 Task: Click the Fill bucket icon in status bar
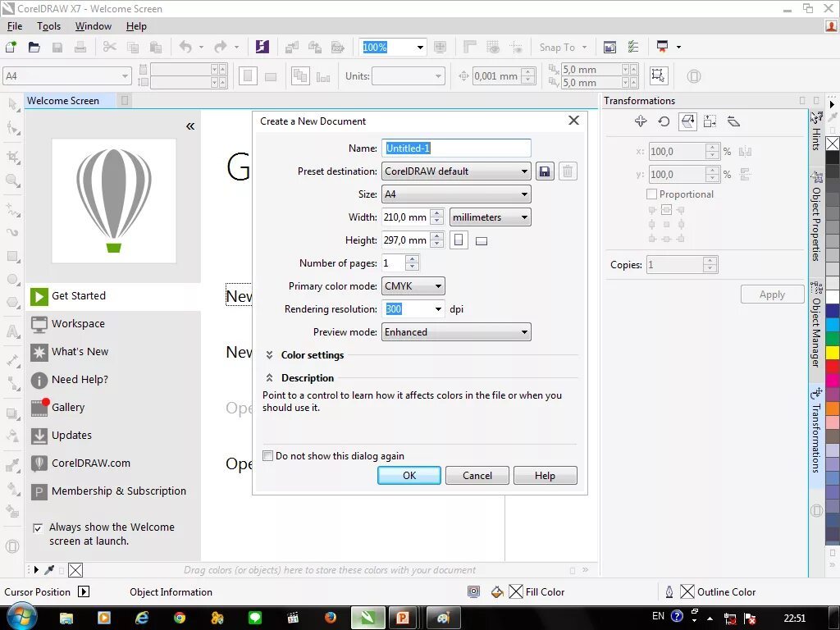[x=497, y=592]
